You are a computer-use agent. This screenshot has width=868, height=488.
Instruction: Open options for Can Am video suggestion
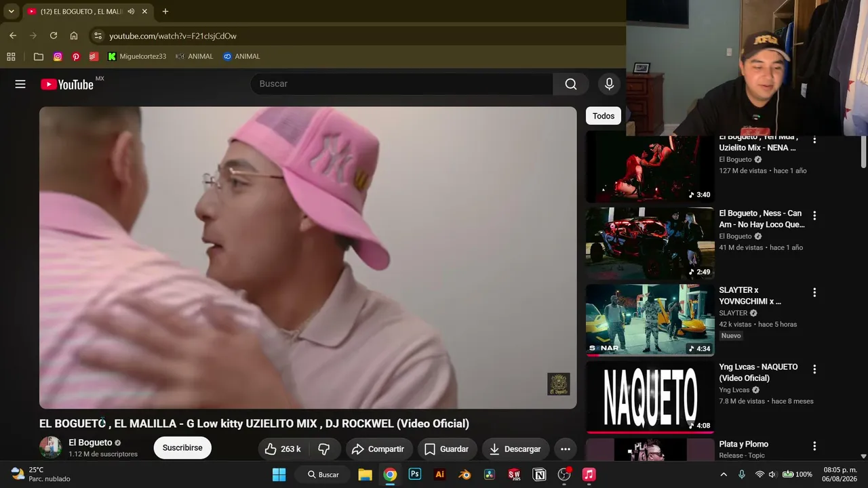pyautogui.click(x=814, y=216)
